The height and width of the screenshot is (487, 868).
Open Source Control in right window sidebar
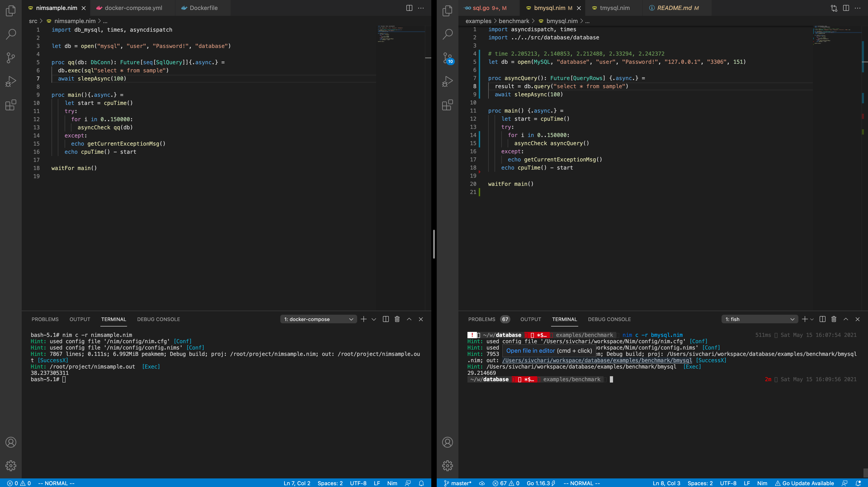448,58
